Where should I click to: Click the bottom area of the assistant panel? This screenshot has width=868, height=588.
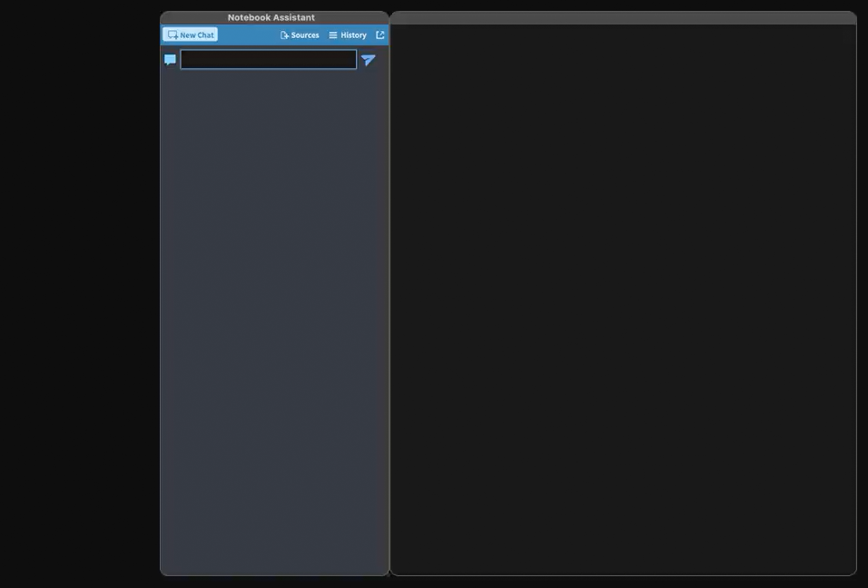coord(274,554)
